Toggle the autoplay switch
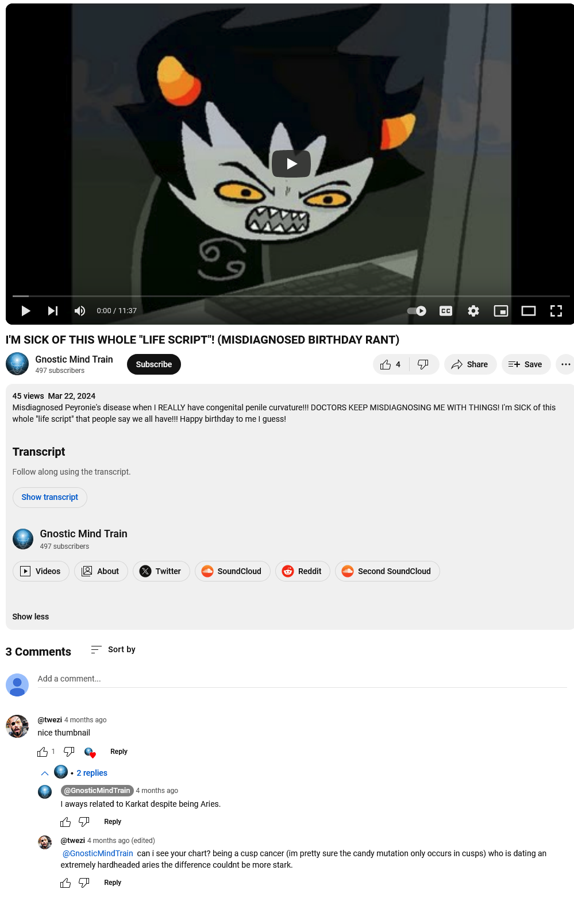Viewport: 574px width, 924px height. coord(417,311)
